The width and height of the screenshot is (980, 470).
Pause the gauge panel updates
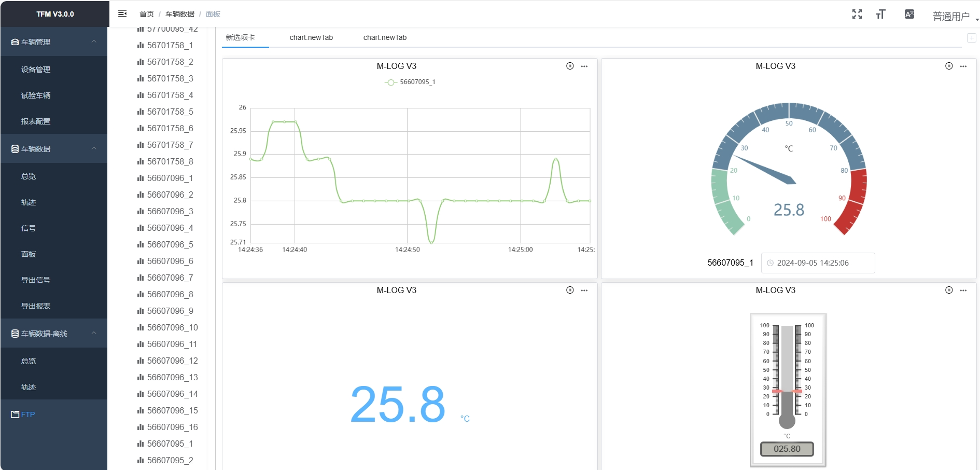click(949, 66)
